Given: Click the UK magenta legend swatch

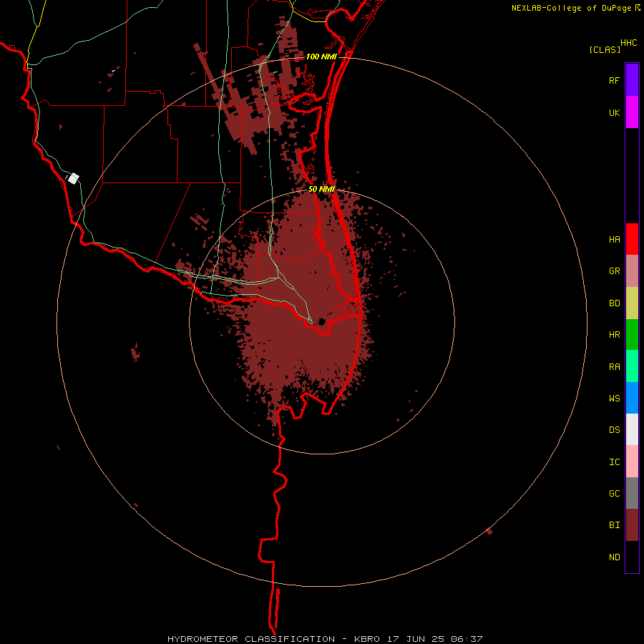Looking at the screenshot, I should pyautogui.click(x=632, y=112).
